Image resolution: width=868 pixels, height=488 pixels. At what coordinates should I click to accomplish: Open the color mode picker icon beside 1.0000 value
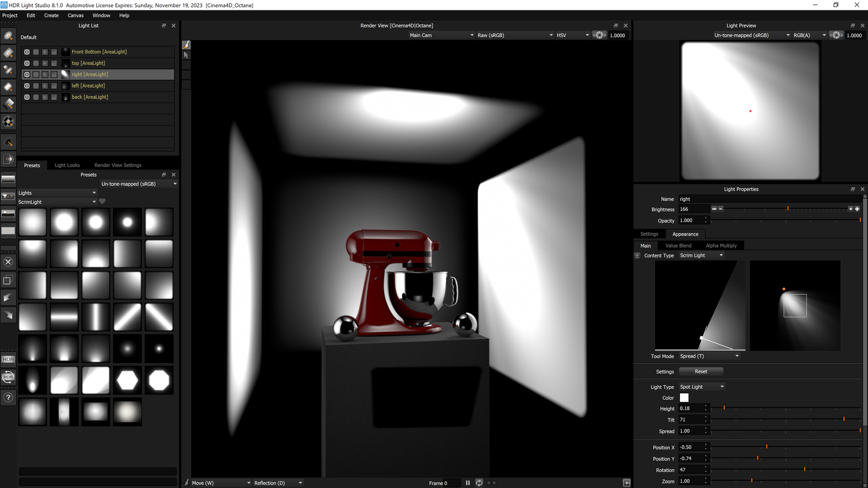tap(599, 35)
